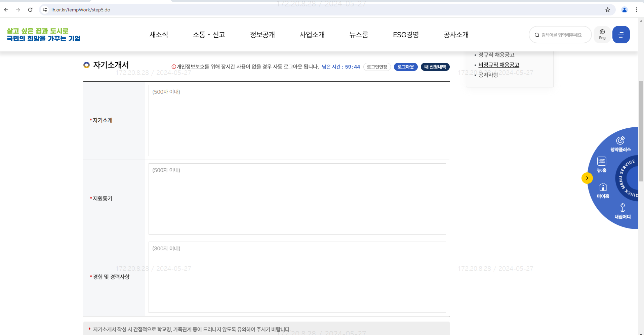The image size is (644, 335).
Task: Open 정규직 채용공고 link
Action: click(496, 55)
